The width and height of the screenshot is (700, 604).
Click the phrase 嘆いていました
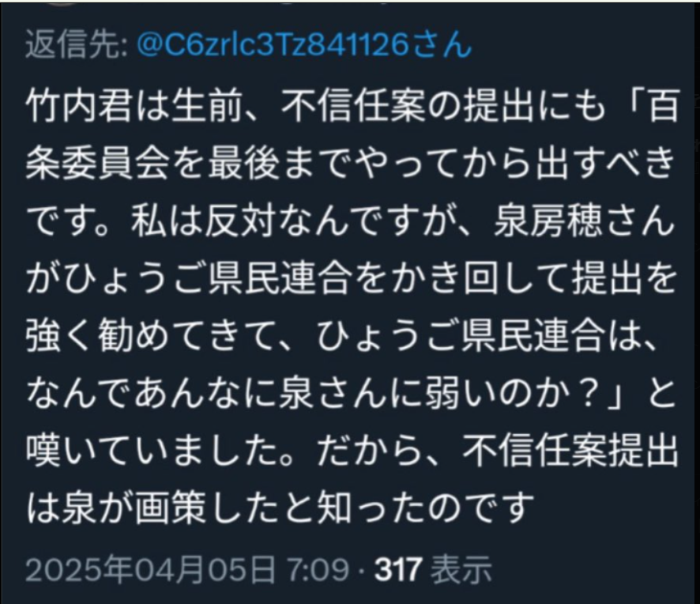(152, 451)
